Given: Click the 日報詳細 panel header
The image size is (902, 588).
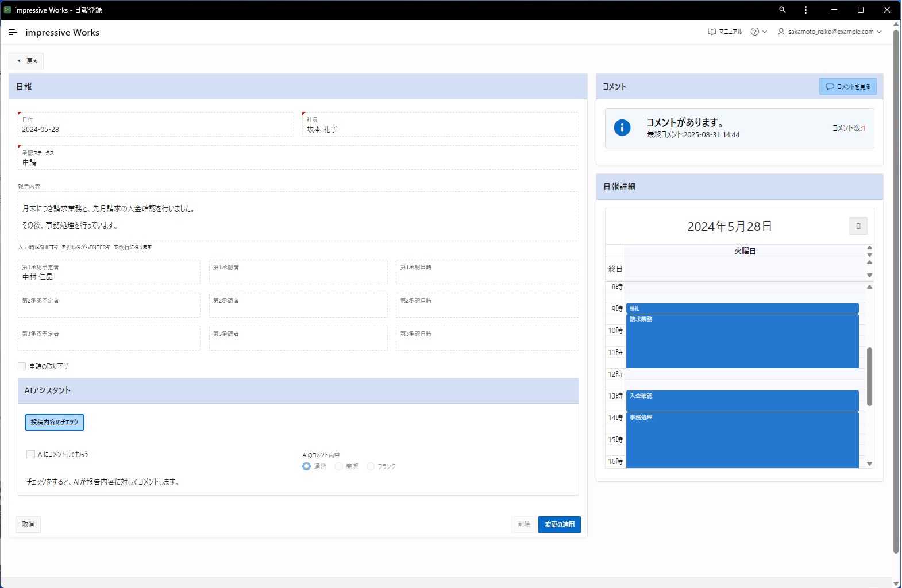Looking at the screenshot, I should pyautogui.click(x=739, y=187).
